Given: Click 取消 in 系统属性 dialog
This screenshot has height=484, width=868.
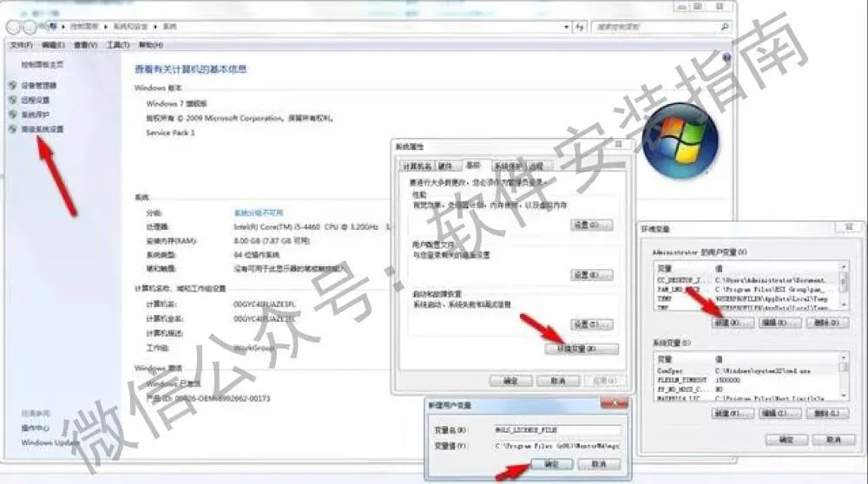Looking at the screenshot, I should [558, 381].
